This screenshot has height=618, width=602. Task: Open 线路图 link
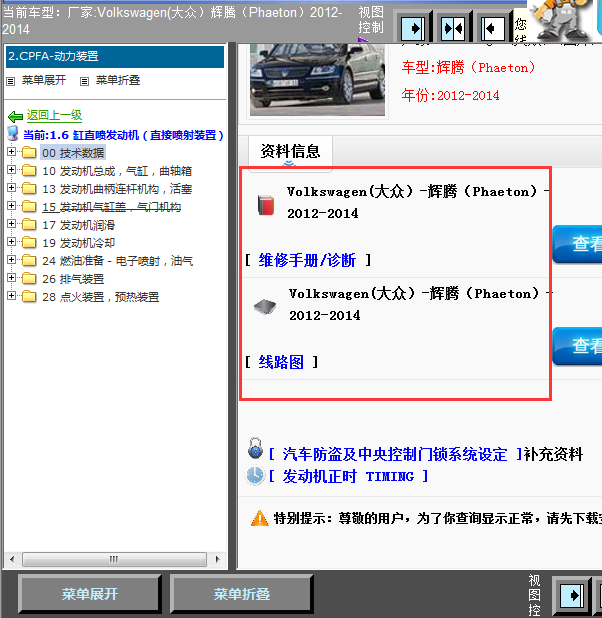click(x=281, y=362)
